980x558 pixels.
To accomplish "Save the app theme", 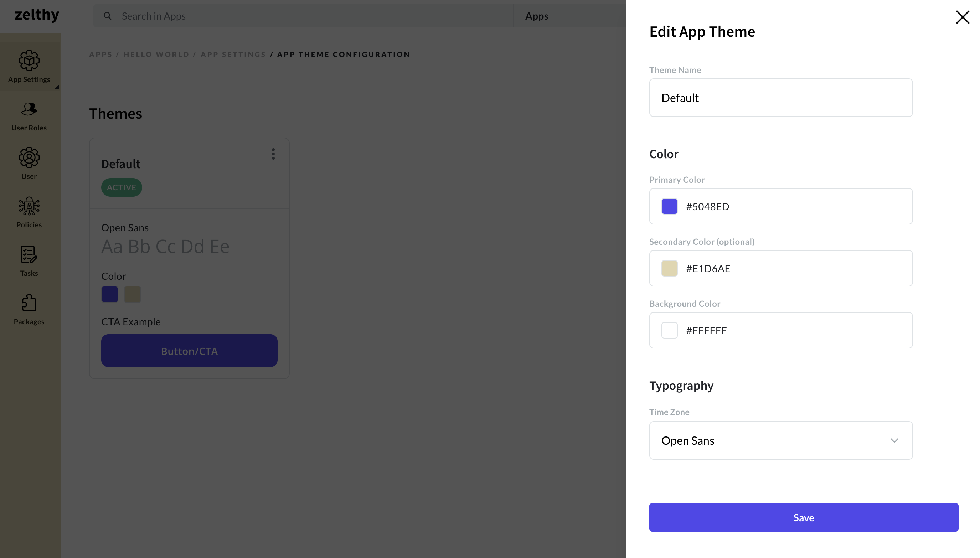I will tap(803, 517).
